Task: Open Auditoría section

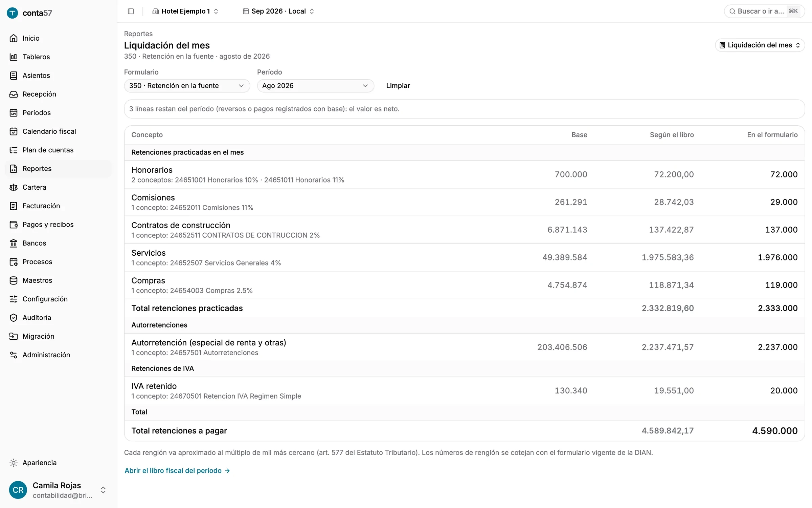Action: coord(58,318)
